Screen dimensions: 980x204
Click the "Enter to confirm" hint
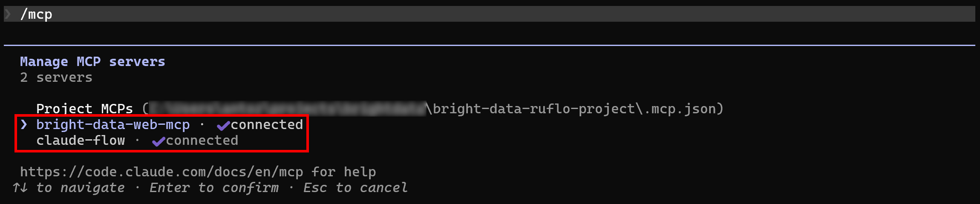[214, 188]
